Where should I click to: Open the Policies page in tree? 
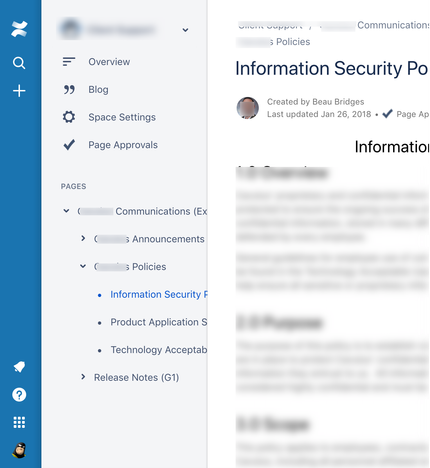tap(130, 266)
